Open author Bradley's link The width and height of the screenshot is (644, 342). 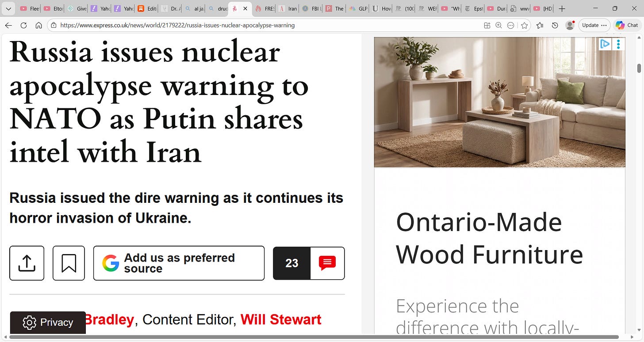pos(109,319)
